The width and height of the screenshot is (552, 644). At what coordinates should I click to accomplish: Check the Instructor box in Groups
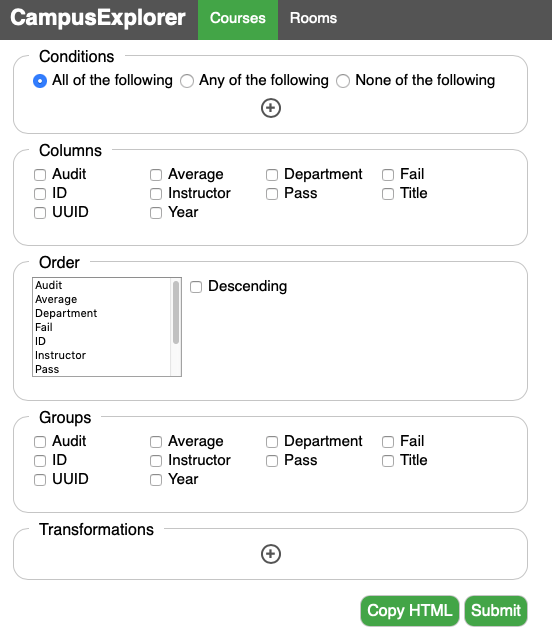[x=156, y=461]
